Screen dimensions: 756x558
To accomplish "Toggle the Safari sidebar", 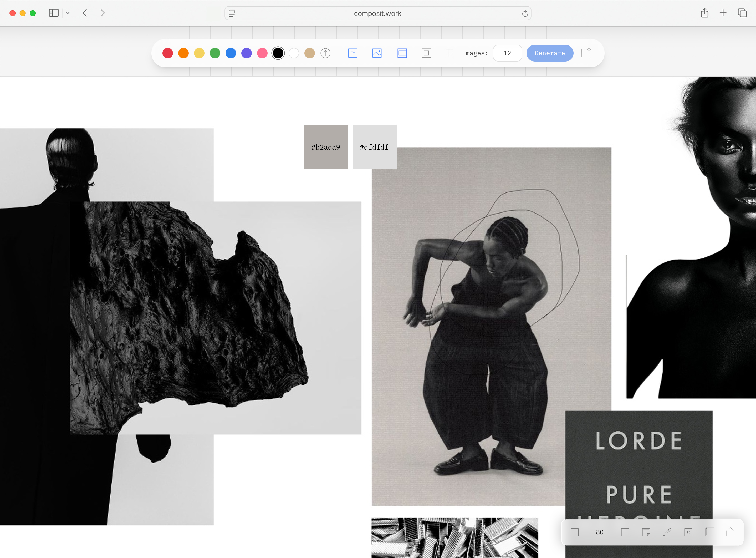I will pyautogui.click(x=54, y=13).
